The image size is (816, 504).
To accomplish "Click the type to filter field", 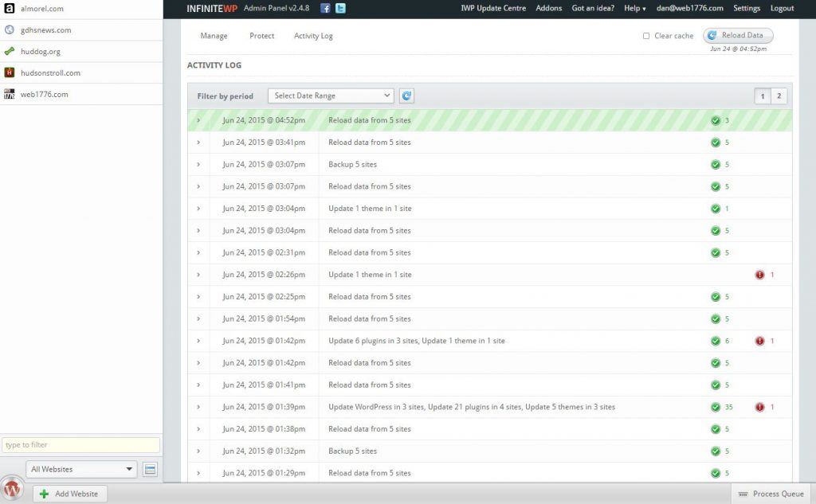I will click(80, 445).
